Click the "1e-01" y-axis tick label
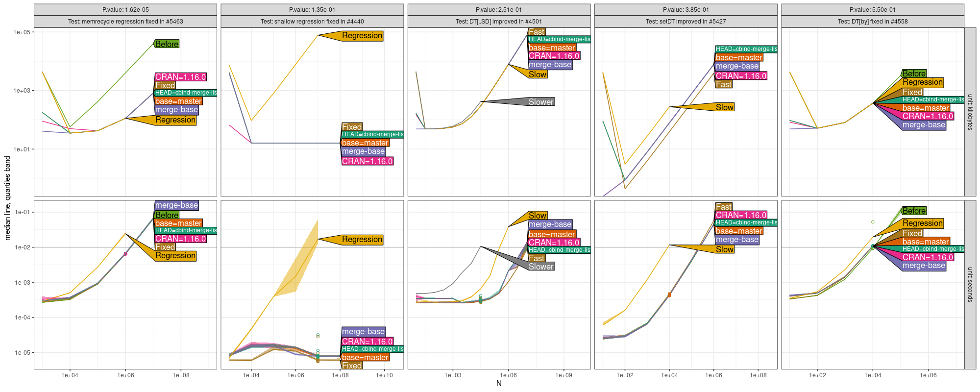The image size is (980, 392). [x=23, y=213]
